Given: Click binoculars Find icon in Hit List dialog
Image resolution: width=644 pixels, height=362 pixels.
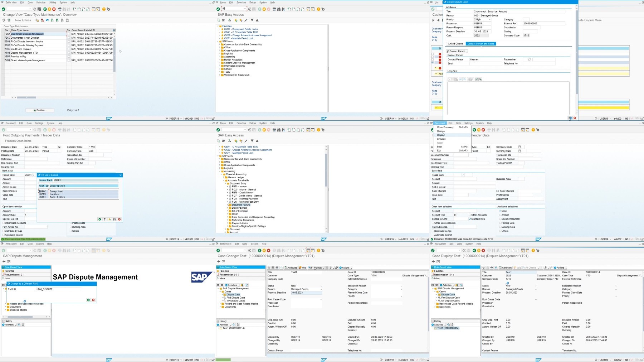Looking at the screenshot, I should point(114,219).
